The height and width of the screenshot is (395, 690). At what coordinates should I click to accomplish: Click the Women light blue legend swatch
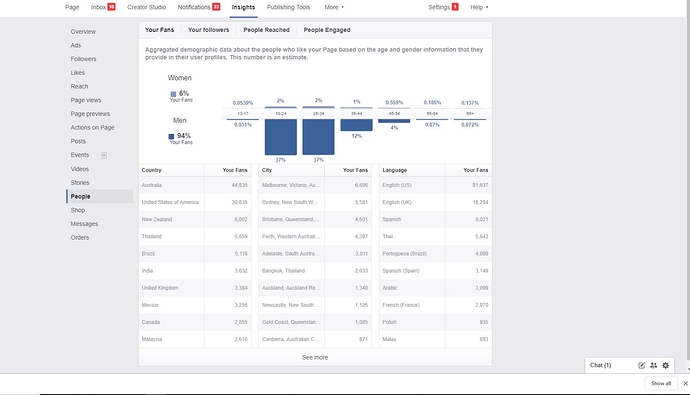click(173, 94)
